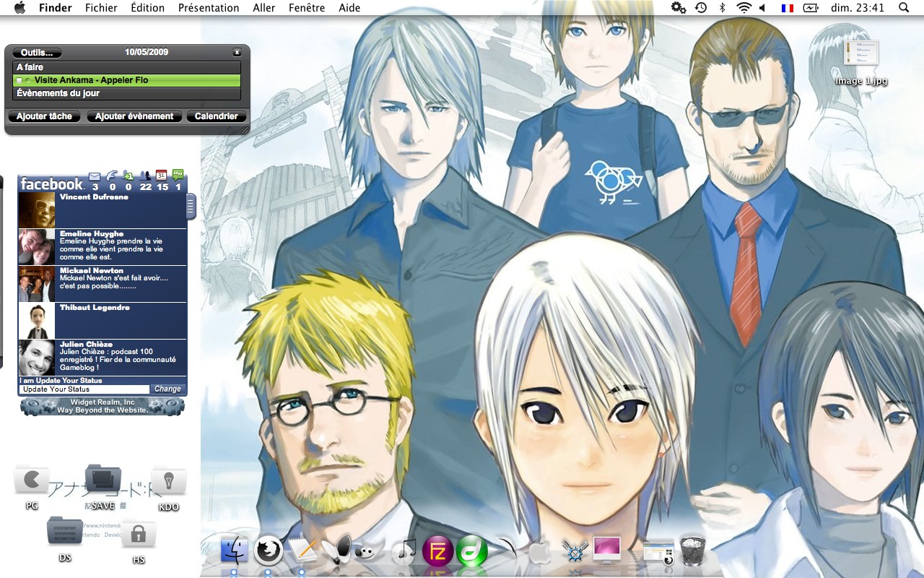Open the Aide menu

point(349,8)
